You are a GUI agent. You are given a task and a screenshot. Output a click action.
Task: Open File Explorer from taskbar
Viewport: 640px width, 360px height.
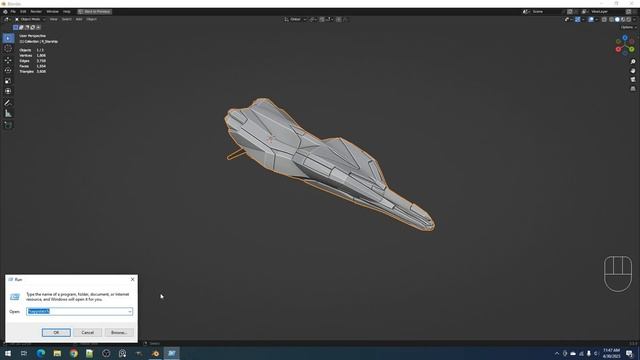[57, 353]
